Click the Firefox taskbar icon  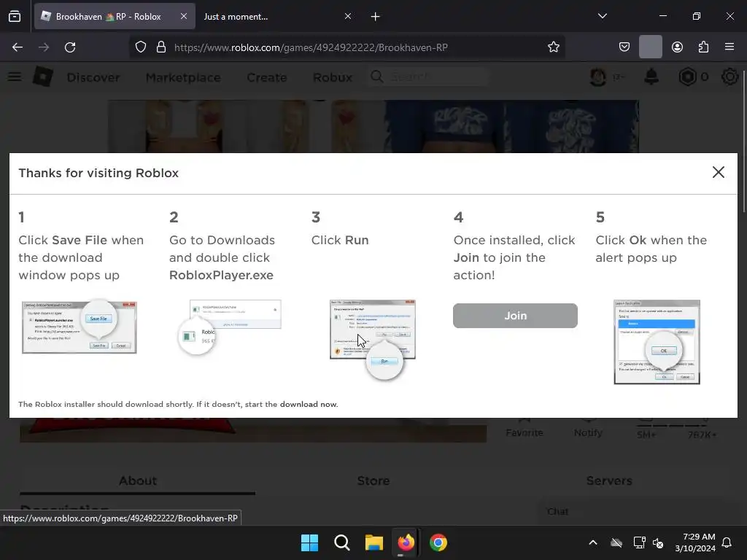click(x=406, y=542)
